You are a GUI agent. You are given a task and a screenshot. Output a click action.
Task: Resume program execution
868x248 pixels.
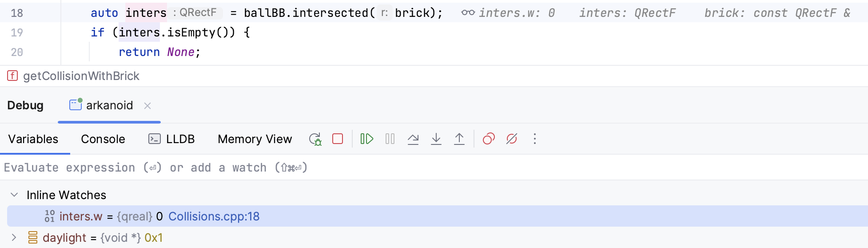point(367,139)
